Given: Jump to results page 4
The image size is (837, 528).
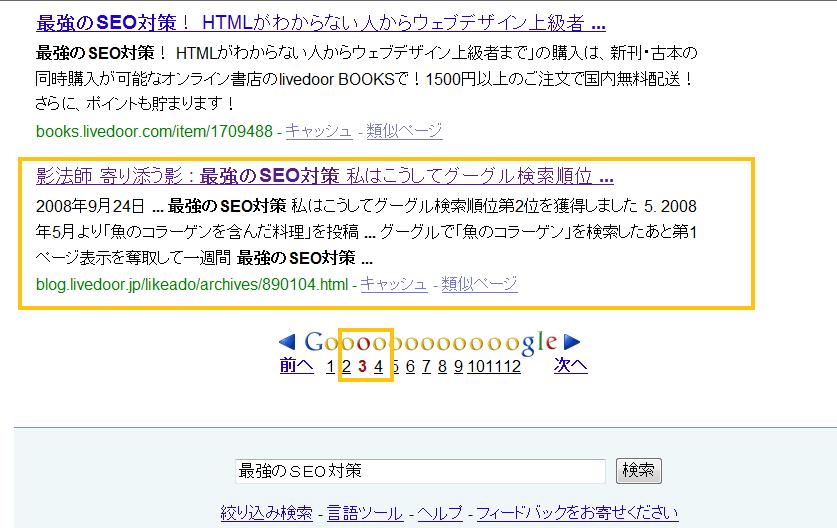Looking at the screenshot, I should pyautogui.click(x=378, y=367).
